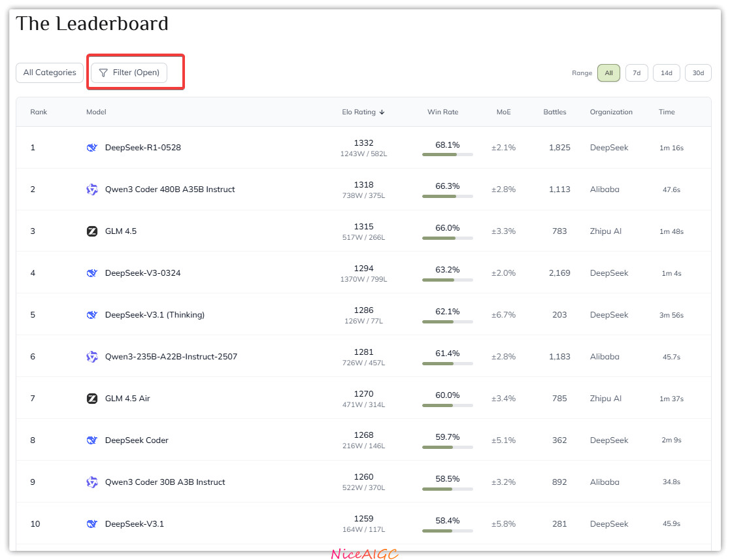This screenshot has width=730, height=560.
Task: Click the DeepSeek logo beside DeepSeek-V3-0324
Action: tap(92, 273)
